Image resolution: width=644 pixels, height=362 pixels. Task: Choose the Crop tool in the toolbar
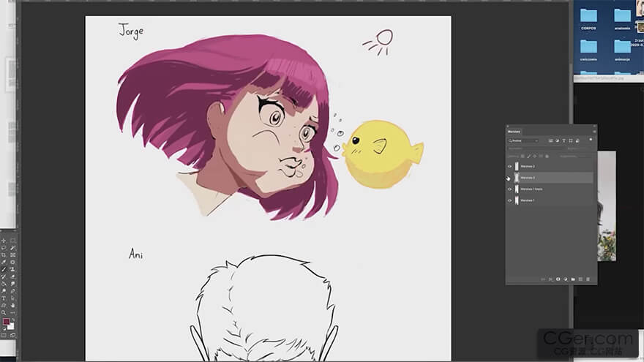pyautogui.click(x=4, y=254)
